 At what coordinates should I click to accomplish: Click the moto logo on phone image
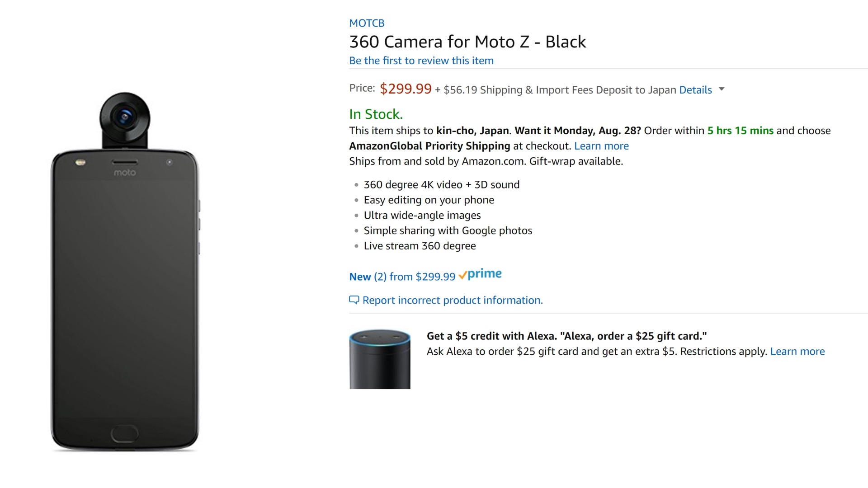[124, 173]
